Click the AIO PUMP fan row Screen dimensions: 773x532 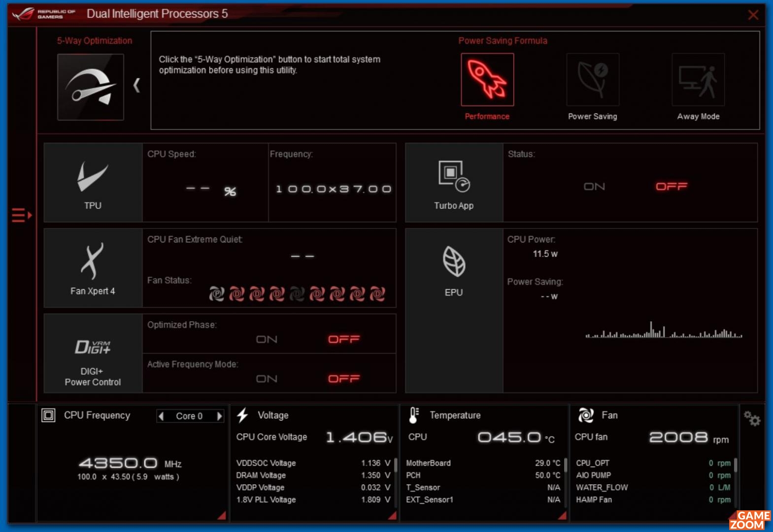(x=653, y=475)
